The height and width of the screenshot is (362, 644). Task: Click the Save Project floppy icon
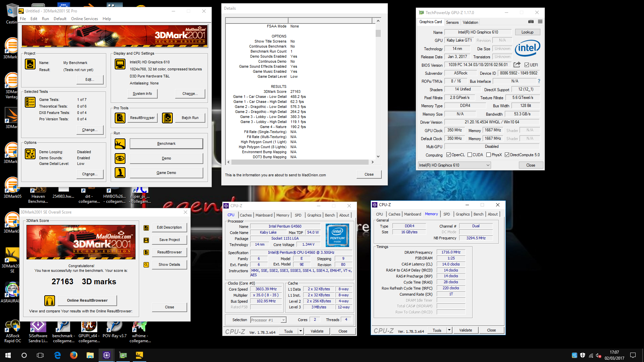coord(146,240)
